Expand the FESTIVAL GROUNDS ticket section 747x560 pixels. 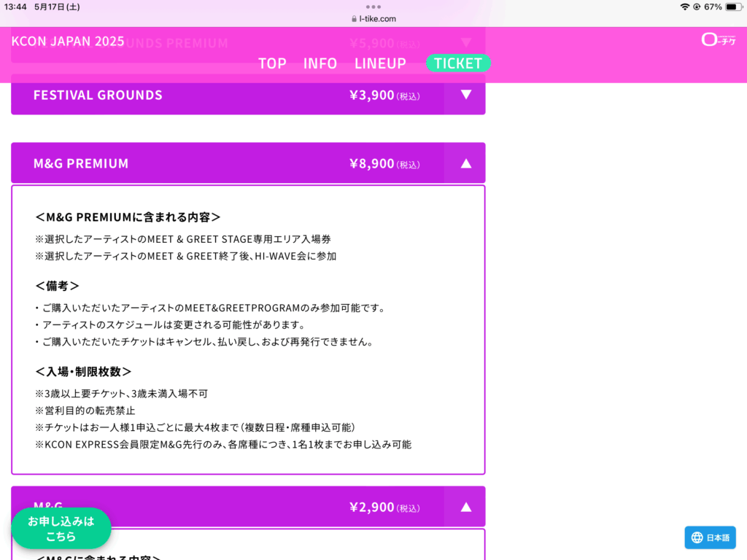tap(466, 95)
